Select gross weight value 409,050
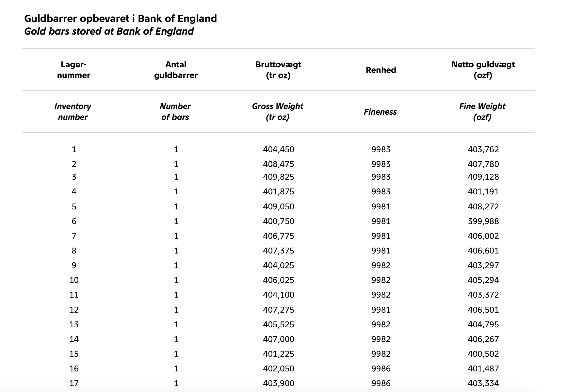Viewport: 567px width, 392px height. pos(279,207)
